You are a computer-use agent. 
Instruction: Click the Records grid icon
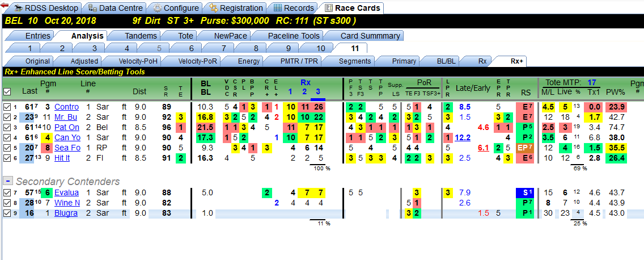tap(278, 8)
